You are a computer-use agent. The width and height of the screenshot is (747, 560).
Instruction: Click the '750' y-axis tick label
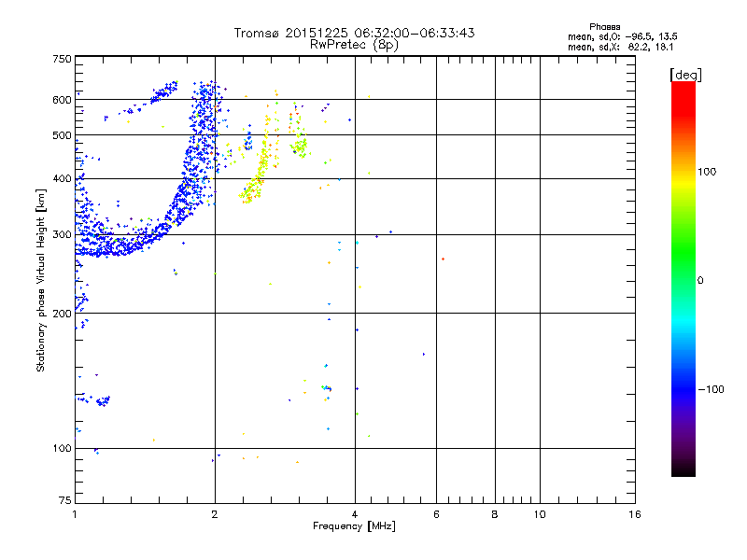(x=62, y=59)
